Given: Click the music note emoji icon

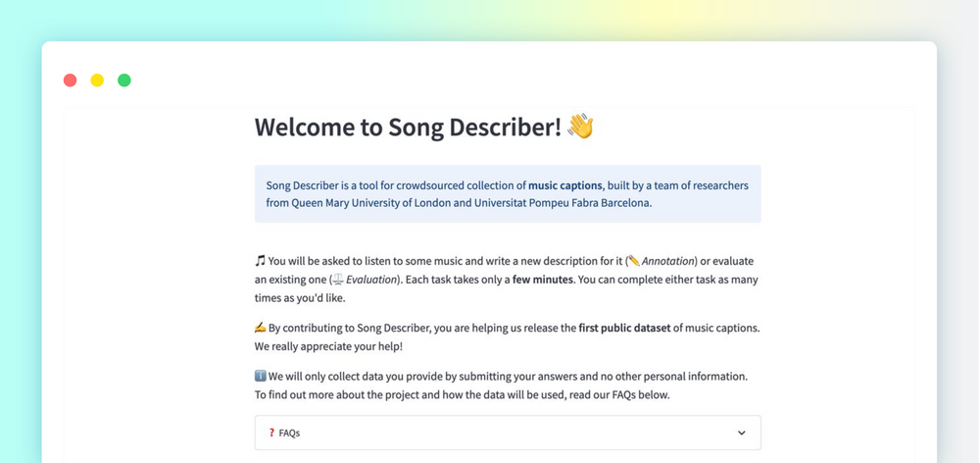Looking at the screenshot, I should tap(260, 261).
